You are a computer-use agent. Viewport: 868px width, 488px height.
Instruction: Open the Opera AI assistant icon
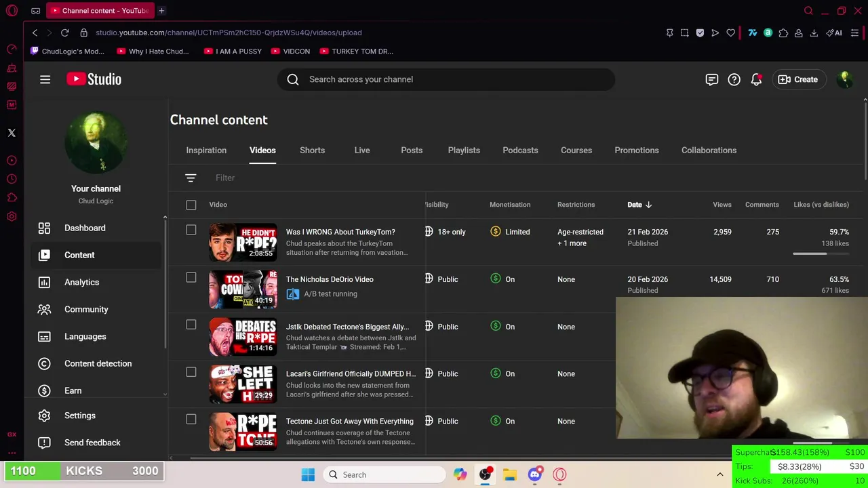pyautogui.click(x=834, y=33)
